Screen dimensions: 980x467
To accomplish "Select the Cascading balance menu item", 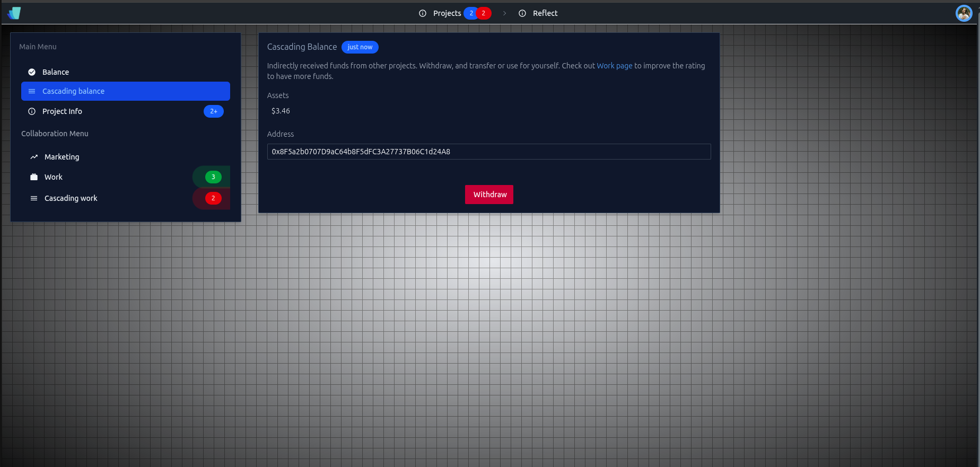I will (x=126, y=91).
